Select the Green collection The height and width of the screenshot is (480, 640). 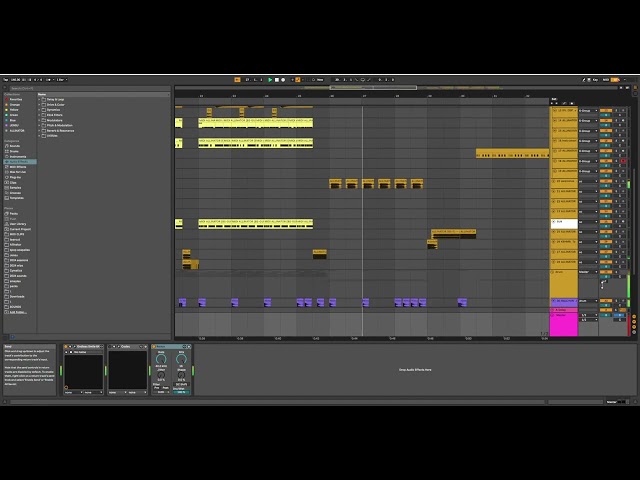[x=13, y=115]
